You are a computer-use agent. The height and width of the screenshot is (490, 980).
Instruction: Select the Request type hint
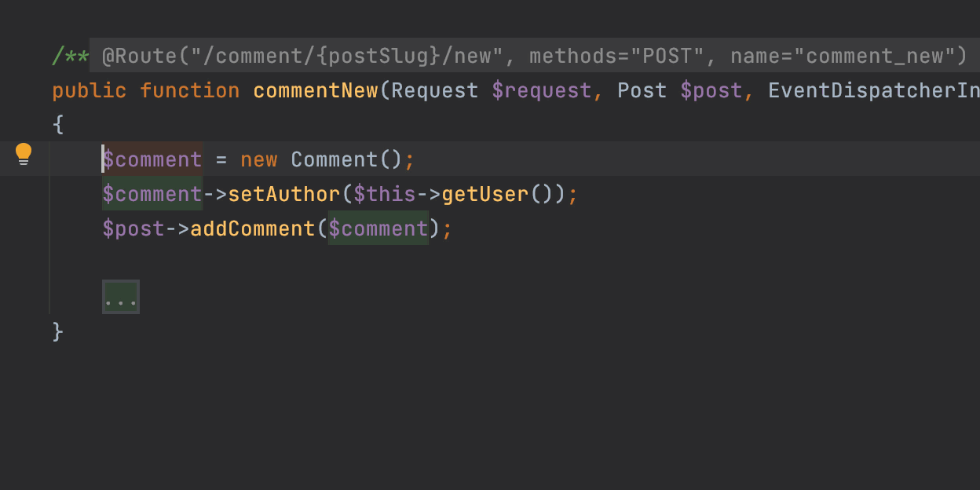pos(433,90)
